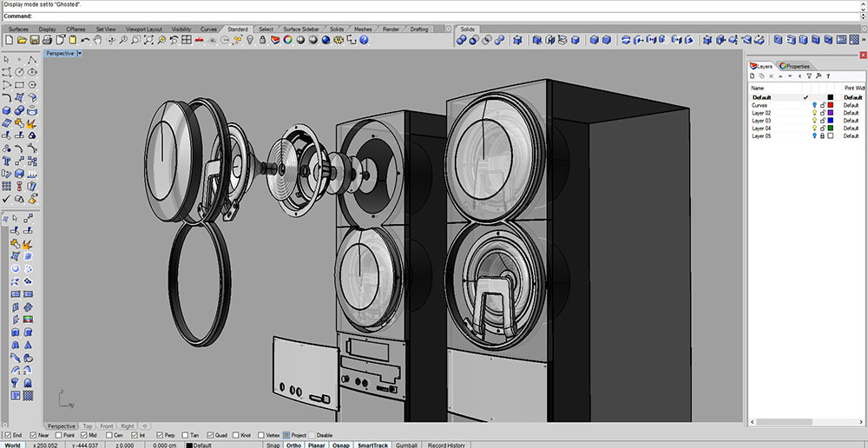The image size is (868, 448).
Task: Click the Options gear icon
Action: [x=339, y=40]
